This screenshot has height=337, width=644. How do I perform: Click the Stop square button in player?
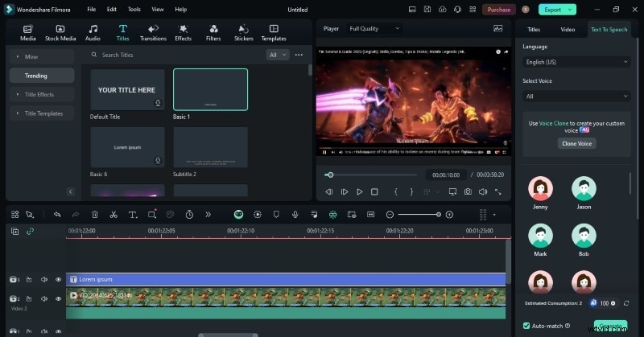tap(374, 191)
